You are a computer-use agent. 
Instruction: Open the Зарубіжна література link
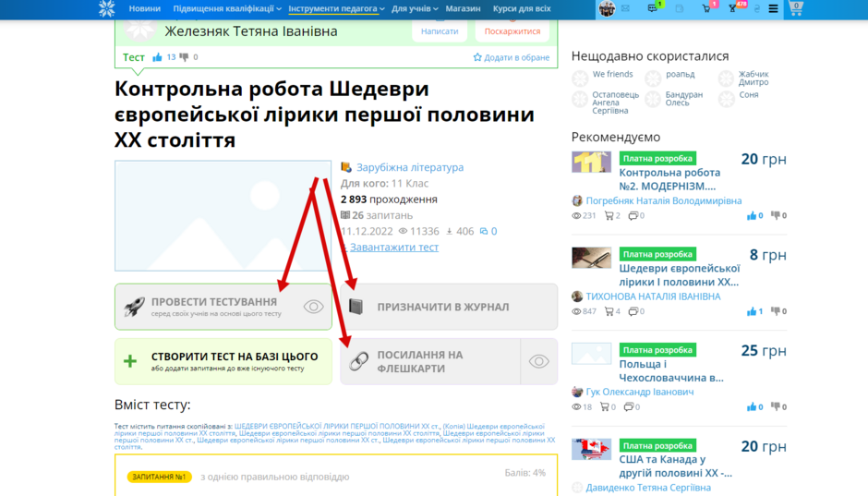[410, 167]
